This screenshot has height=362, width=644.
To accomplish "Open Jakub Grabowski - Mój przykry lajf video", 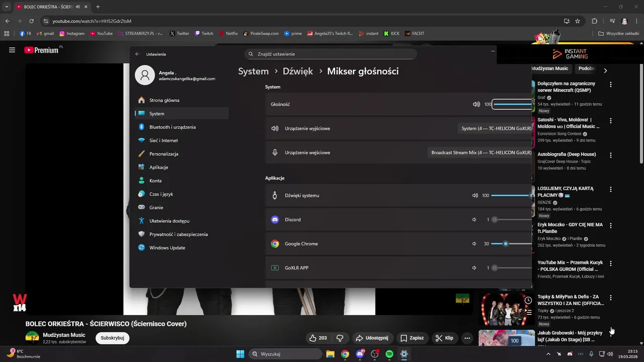I will 570,336.
